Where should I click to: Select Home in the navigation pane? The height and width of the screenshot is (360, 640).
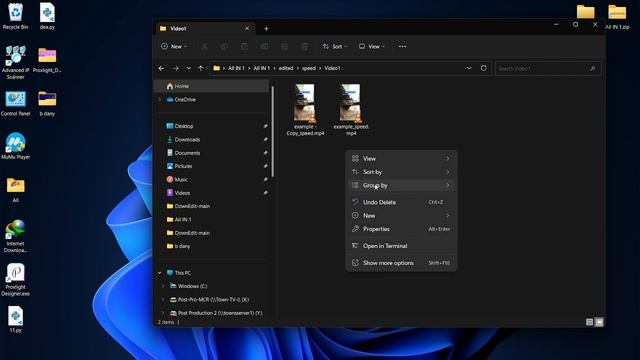click(x=211, y=86)
